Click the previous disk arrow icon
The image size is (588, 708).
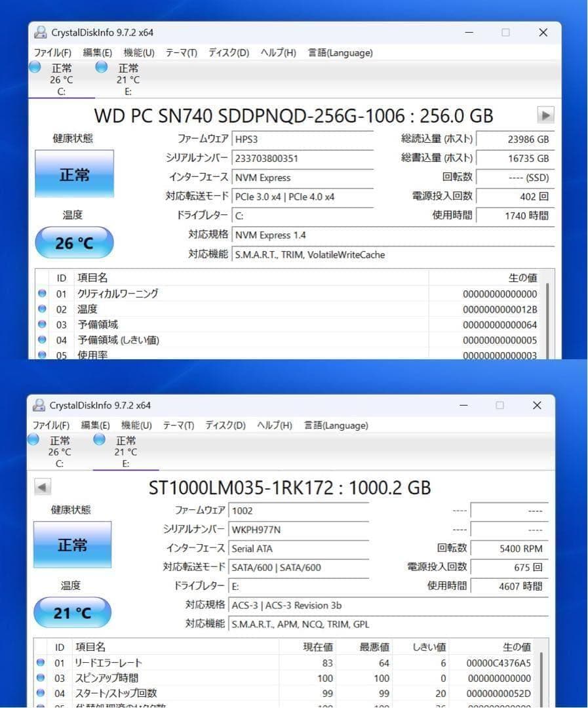42,487
